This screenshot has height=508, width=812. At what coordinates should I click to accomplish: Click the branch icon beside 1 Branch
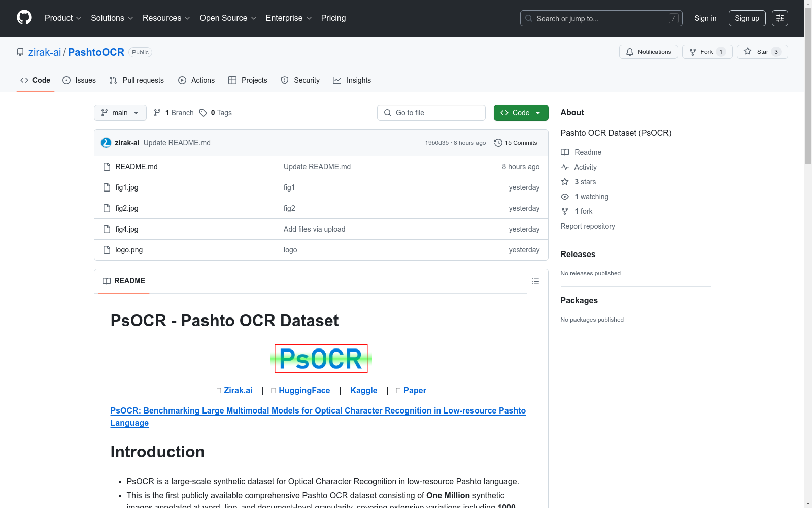point(157,113)
